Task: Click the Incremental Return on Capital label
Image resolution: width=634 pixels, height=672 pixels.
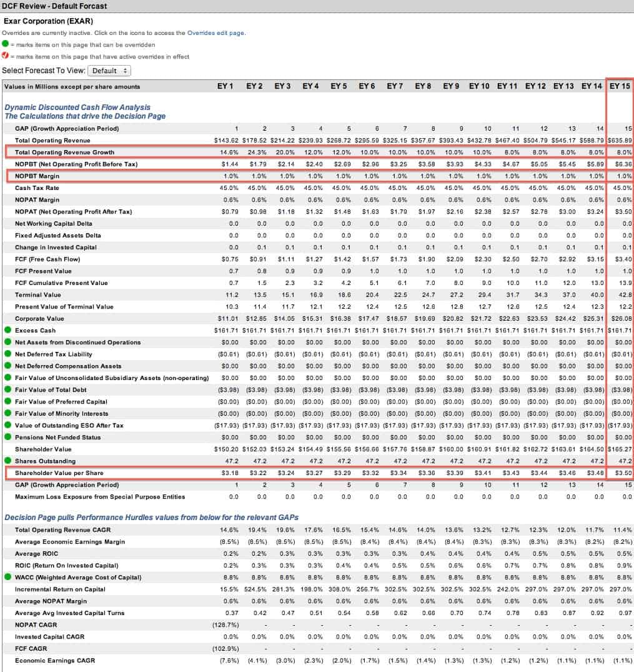Action: (x=60, y=589)
